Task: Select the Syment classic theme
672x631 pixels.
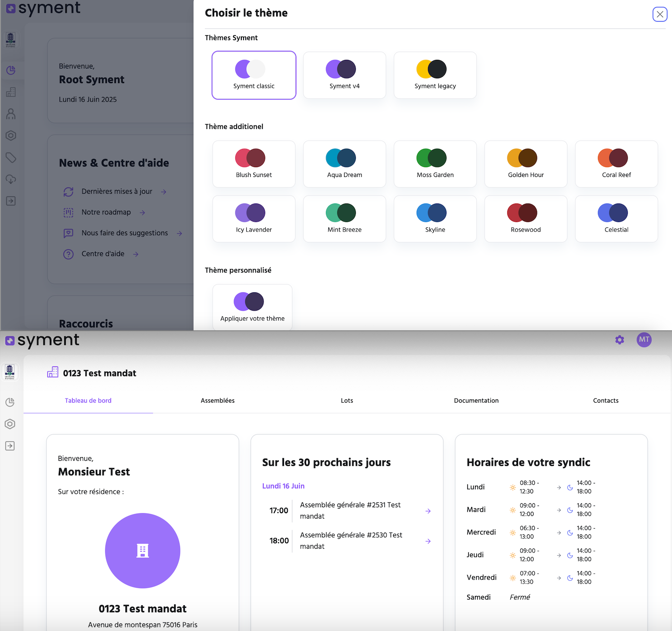Action: click(254, 75)
